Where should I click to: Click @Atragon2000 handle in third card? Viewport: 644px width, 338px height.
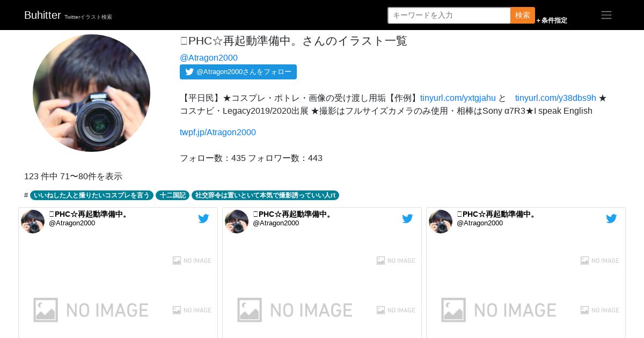click(480, 223)
